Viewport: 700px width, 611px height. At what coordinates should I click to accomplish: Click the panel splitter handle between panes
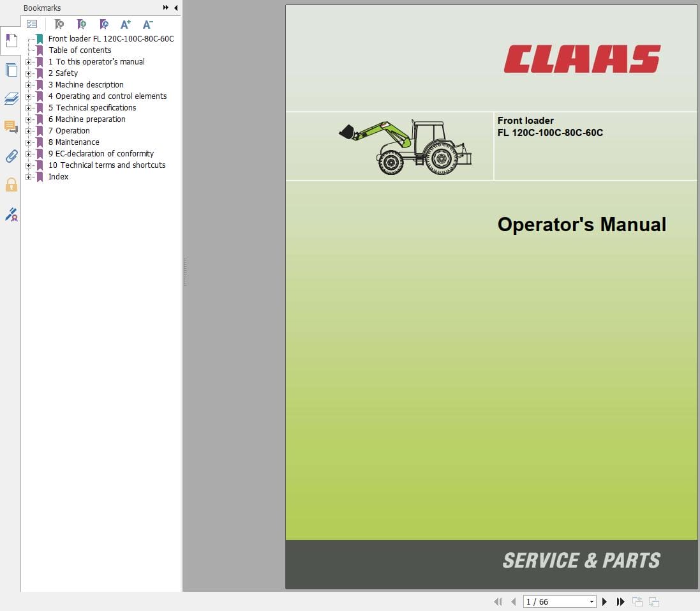pyautogui.click(x=185, y=272)
